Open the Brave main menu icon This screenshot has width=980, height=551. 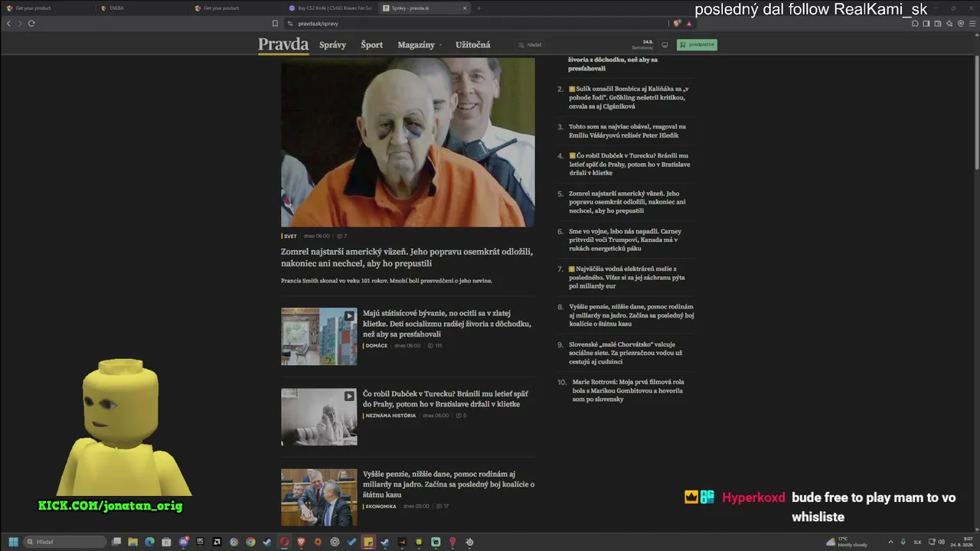pos(972,23)
